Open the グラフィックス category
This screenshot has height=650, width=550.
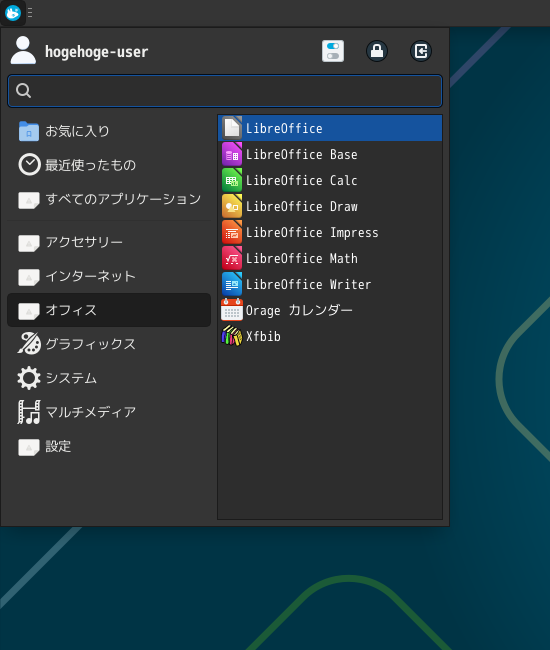[x=109, y=344]
